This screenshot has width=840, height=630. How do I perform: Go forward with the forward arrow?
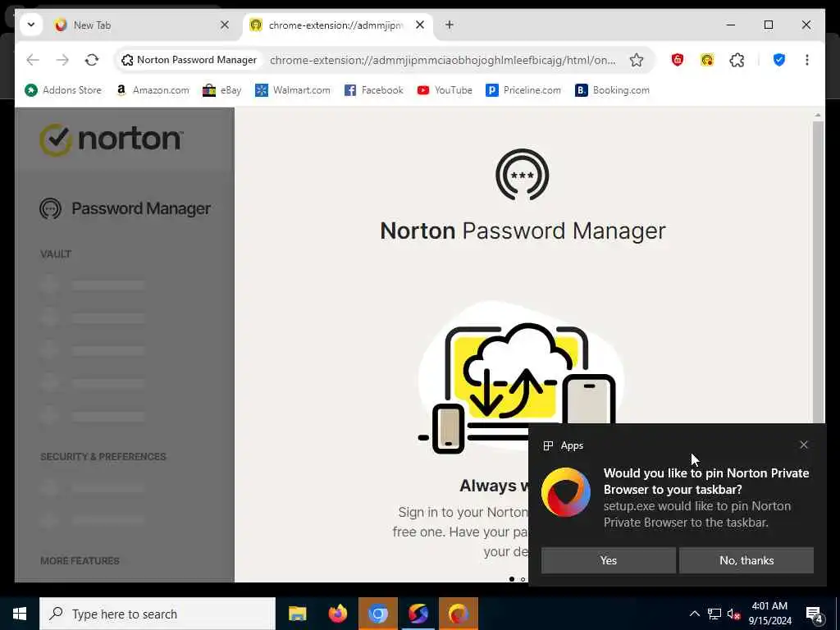coord(62,60)
